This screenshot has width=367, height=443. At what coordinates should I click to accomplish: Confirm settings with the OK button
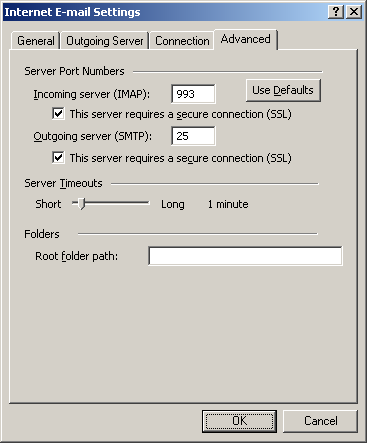(x=239, y=421)
